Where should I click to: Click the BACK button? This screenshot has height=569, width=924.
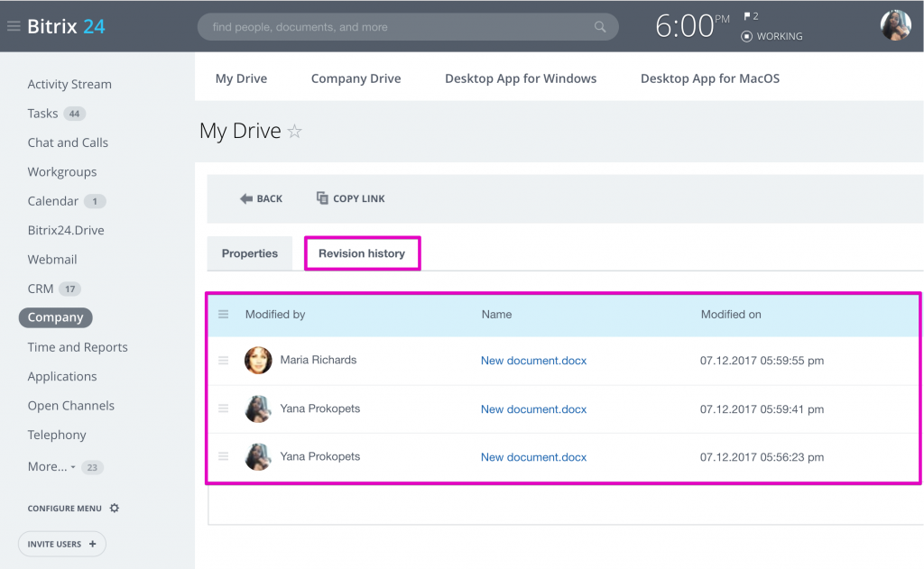coord(261,198)
